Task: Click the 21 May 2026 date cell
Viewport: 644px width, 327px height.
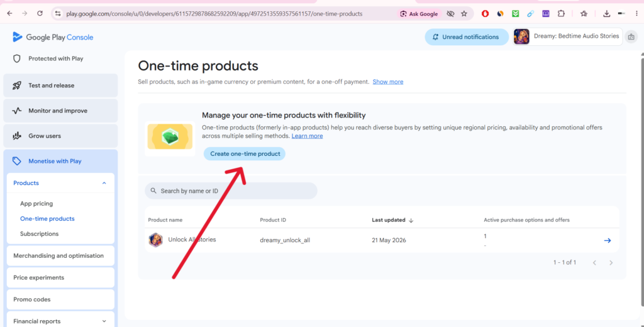Action: [389, 240]
